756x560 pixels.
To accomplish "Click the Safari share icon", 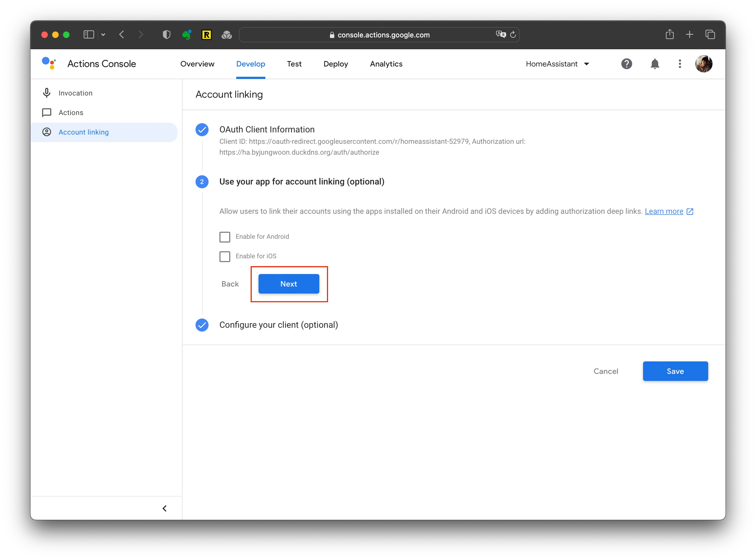I will click(x=670, y=34).
